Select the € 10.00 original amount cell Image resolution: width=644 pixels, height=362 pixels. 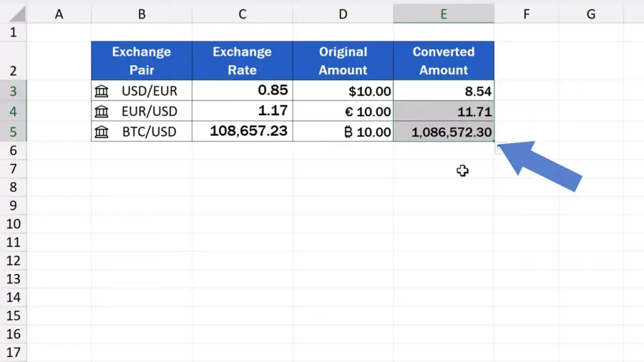tap(343, 112)
